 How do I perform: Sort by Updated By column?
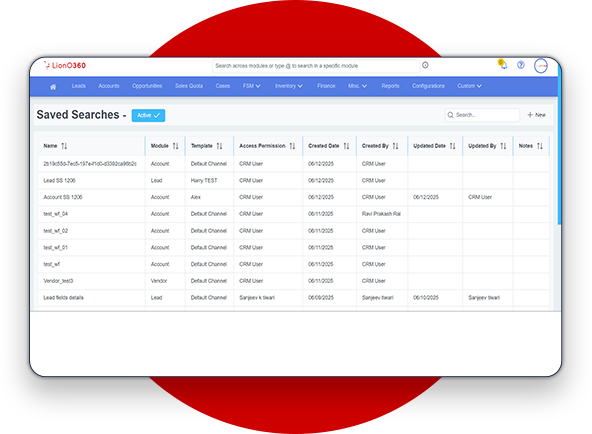coord(503,146)
